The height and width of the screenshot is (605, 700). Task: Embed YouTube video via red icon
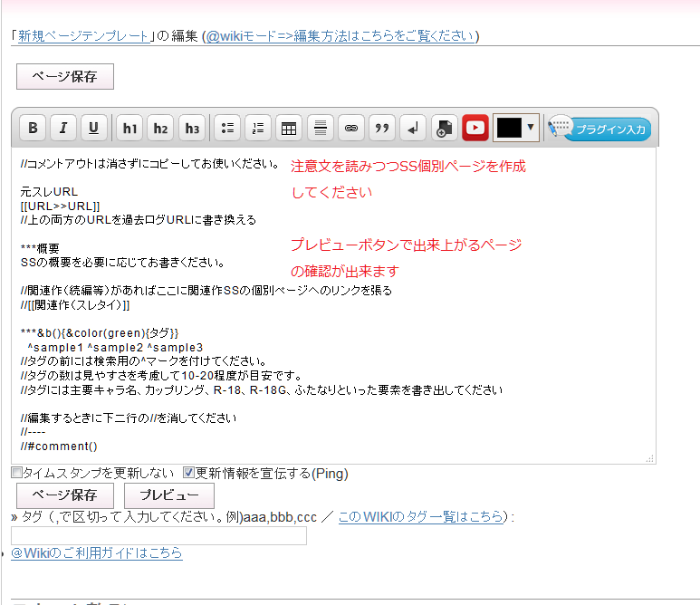click(x=475, y=128)
